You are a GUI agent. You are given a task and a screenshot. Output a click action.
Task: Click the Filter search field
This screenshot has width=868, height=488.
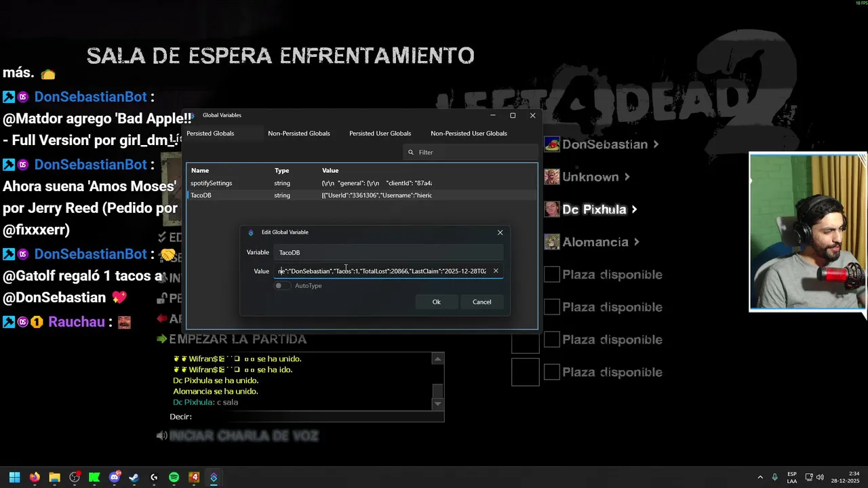pyautogui.click(x=470, y=152)
